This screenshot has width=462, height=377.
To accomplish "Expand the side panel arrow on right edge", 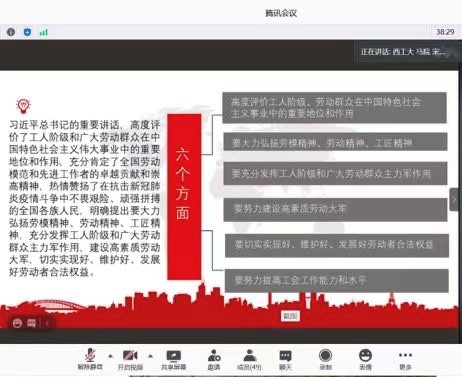I will 454,200.
